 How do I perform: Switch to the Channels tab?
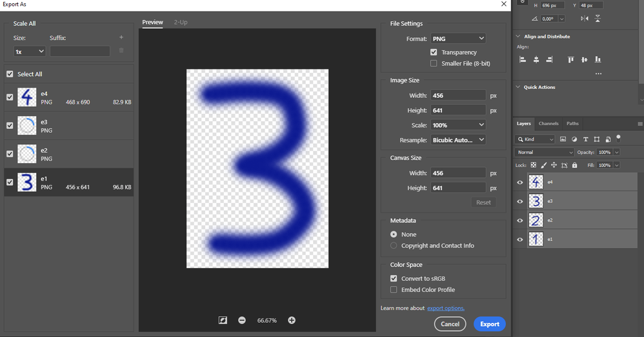coord(548,124)
